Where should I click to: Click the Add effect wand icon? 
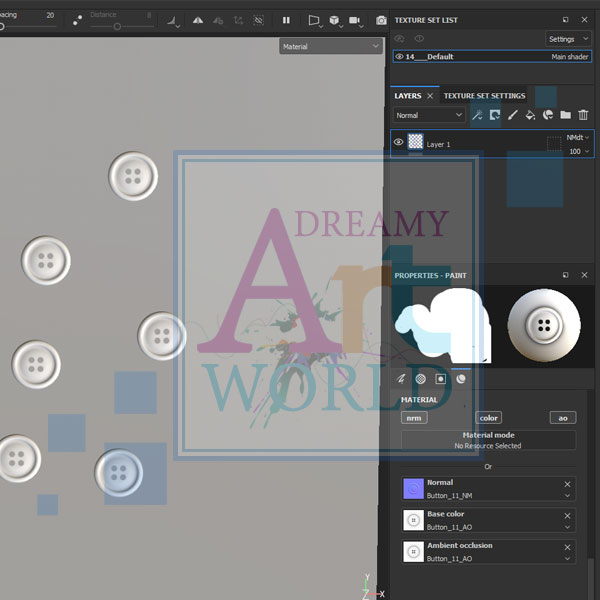[477, 115]
